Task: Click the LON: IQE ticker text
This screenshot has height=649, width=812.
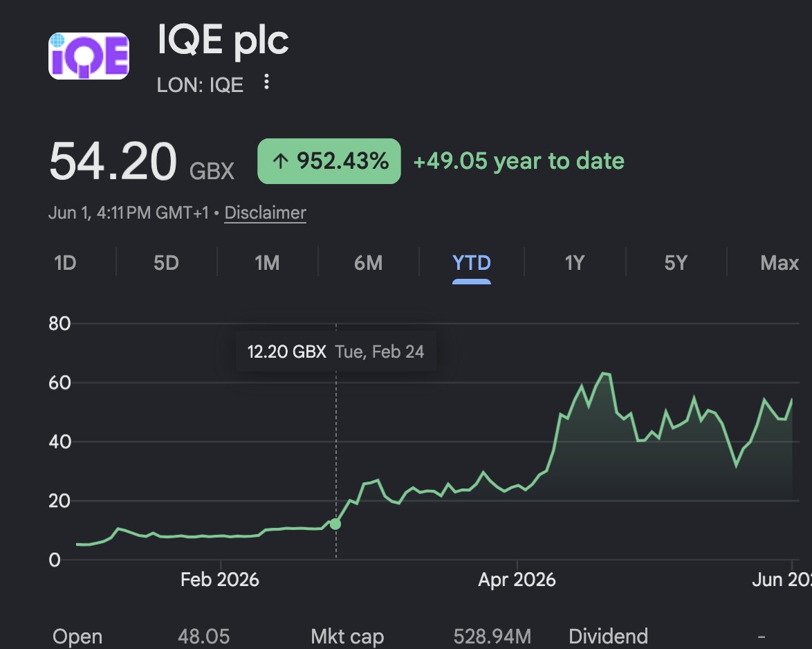Action: pyautogui.click(x=200, y=85)
